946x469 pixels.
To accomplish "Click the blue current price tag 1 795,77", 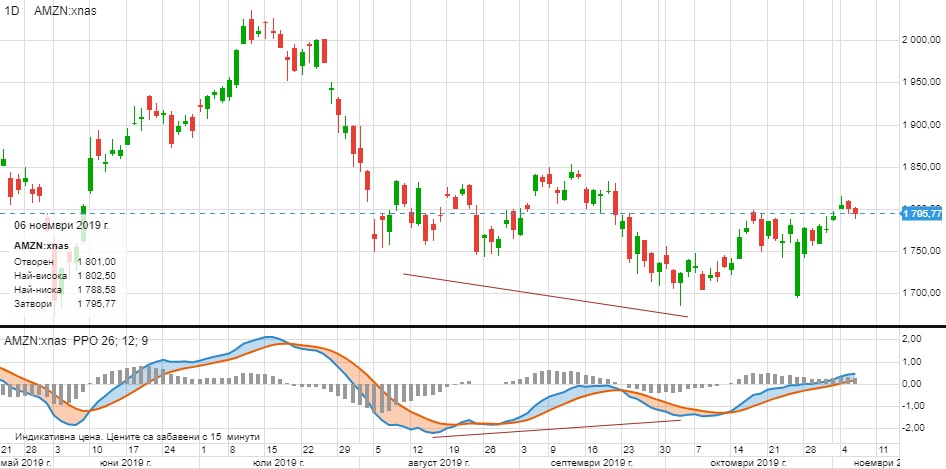I will 921,214.
